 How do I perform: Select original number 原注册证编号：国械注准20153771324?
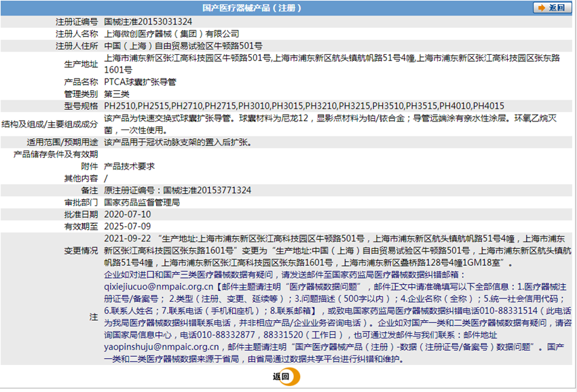178,191
